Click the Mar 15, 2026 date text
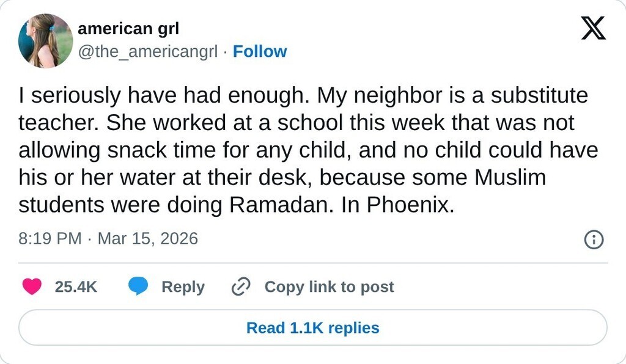This screenshot has width=626, height=364. (x=147, y=238)
